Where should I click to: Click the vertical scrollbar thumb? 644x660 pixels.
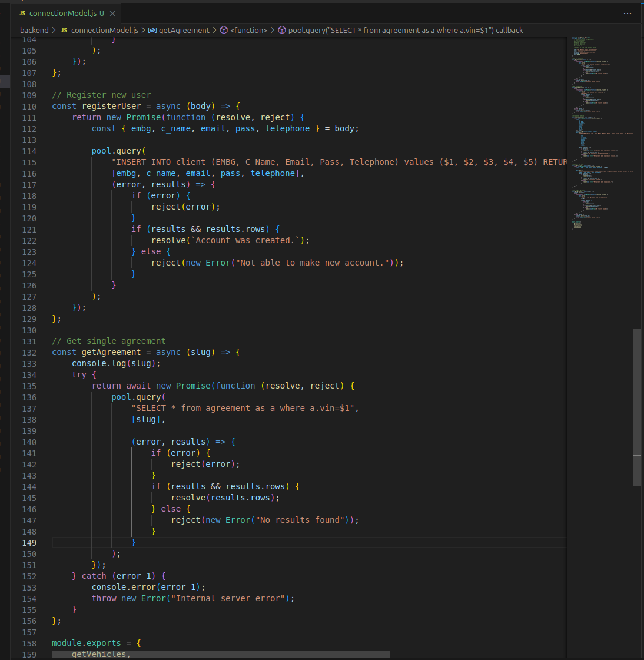click(x=637, y=406)
